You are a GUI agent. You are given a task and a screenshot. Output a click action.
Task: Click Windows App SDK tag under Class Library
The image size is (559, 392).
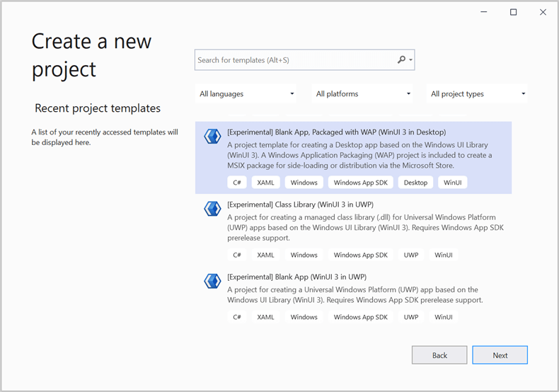point(360,255)
